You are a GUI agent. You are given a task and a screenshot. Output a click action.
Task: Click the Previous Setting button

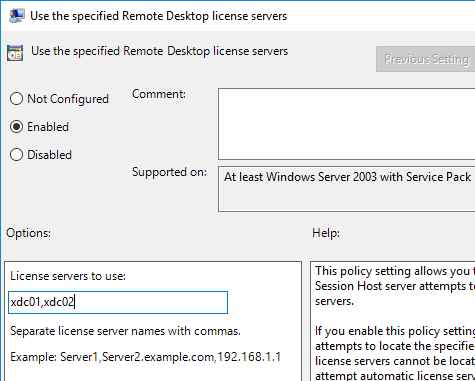point(426,59)
